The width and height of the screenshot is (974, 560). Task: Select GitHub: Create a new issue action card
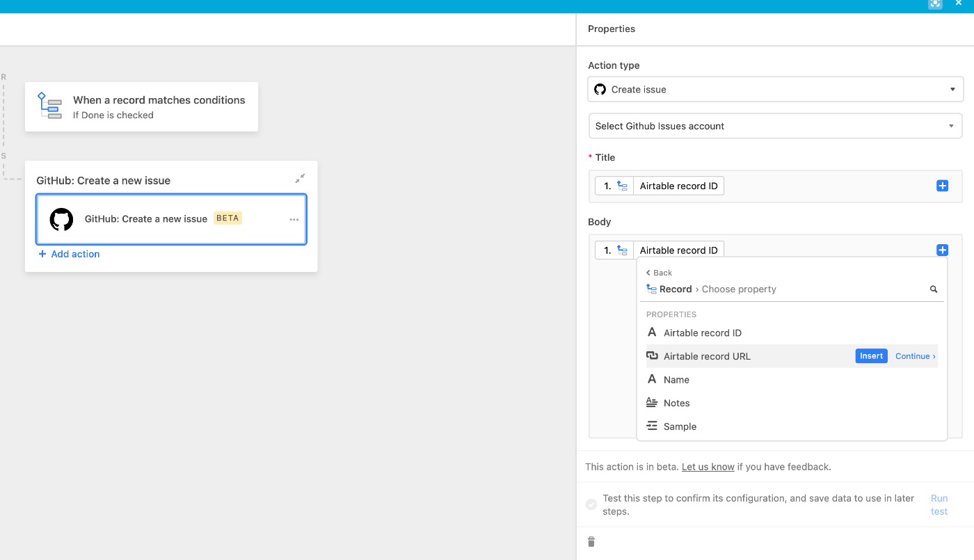pyautogui.click(x=171, y=219)
